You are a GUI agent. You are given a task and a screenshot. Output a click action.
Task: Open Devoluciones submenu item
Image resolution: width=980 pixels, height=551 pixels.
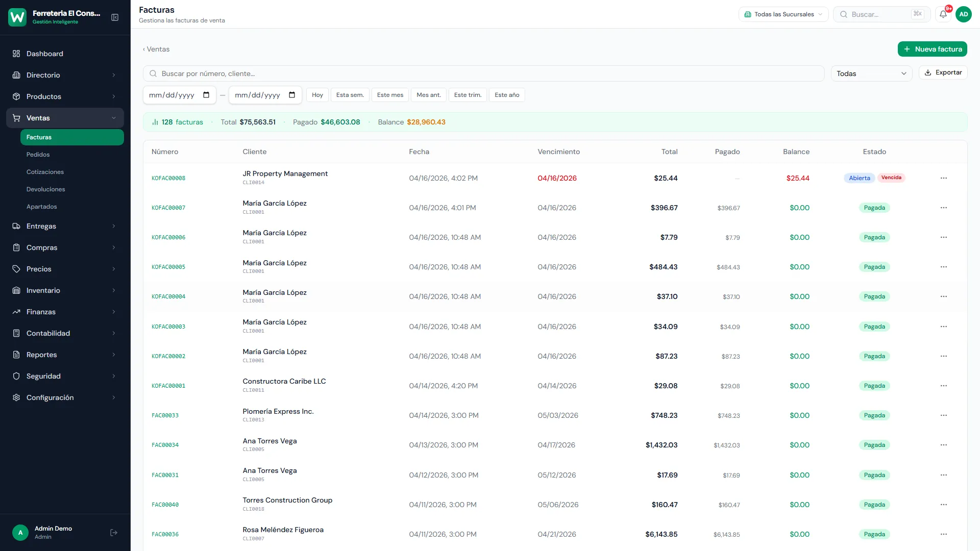(72, 189)
